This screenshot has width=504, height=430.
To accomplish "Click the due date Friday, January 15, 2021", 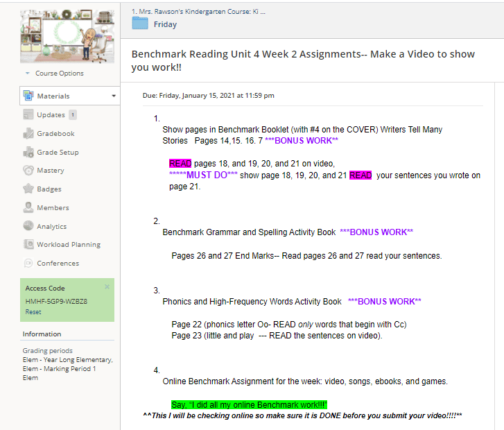I will (208, 96).
